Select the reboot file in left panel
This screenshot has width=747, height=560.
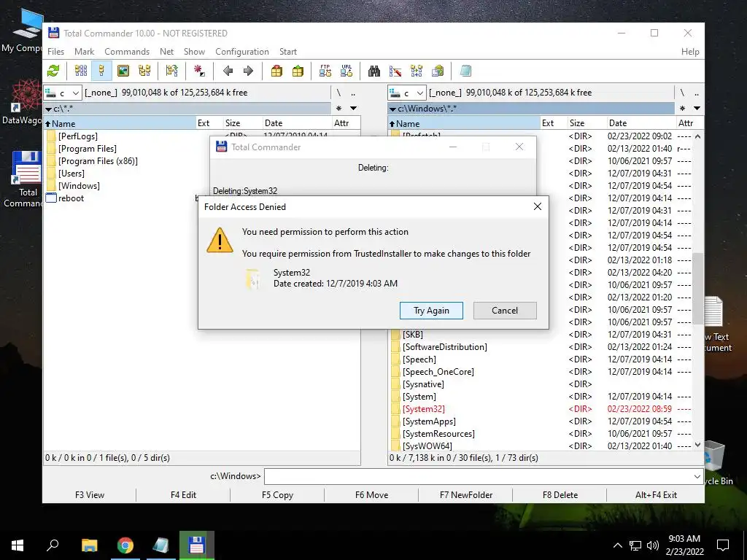[x=71, y=198]
